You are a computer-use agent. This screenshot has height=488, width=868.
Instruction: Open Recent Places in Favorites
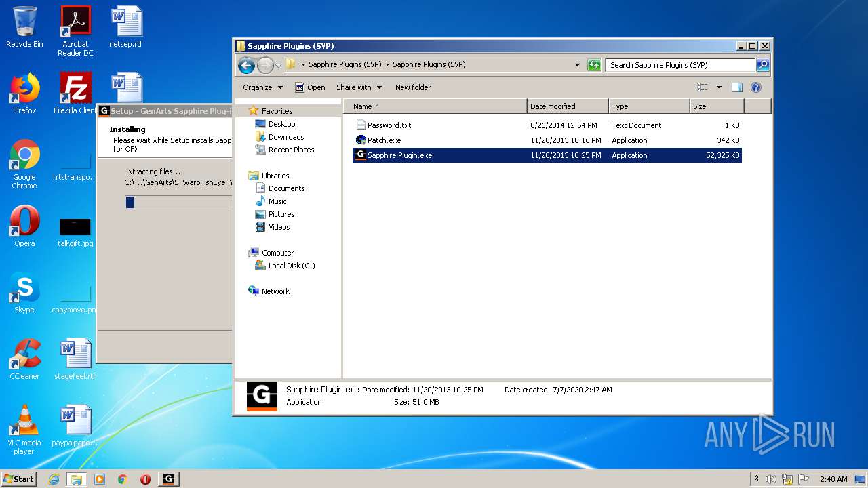click(x=291, y=150)
